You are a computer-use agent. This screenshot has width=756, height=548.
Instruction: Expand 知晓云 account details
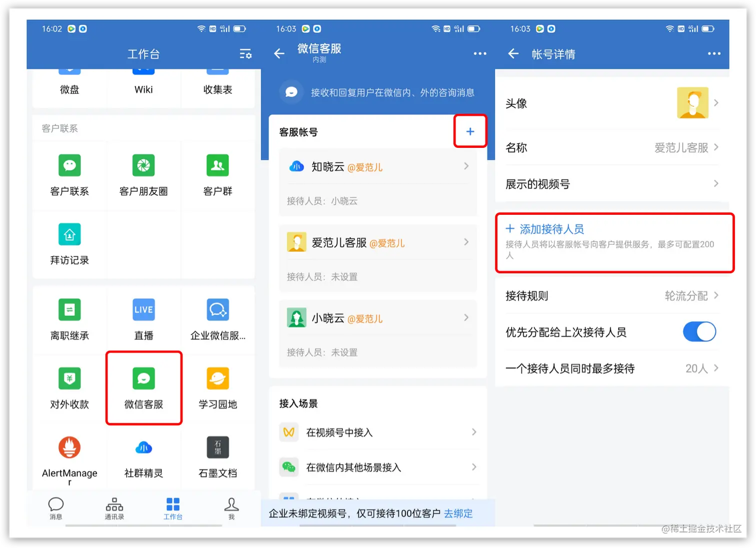(x=377, y=167)
